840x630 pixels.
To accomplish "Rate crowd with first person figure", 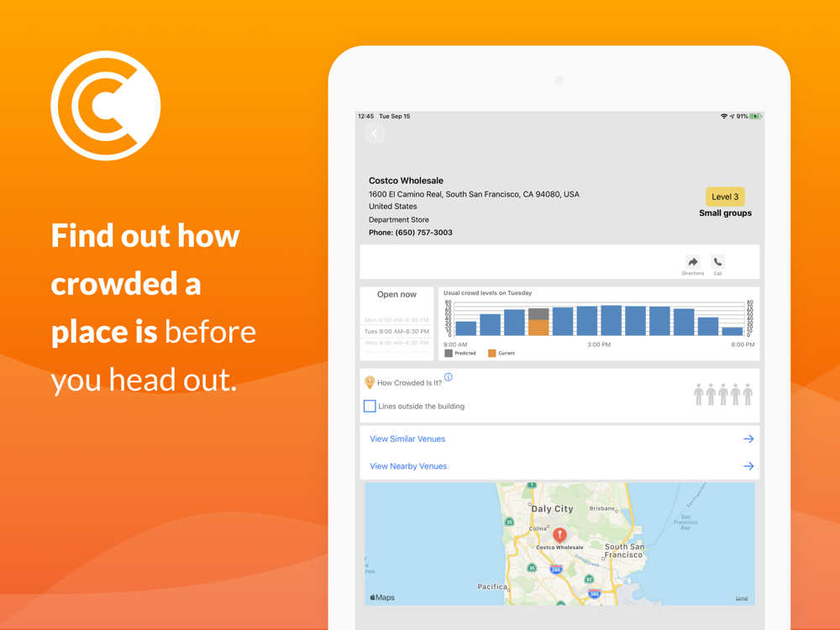I will 699,395.
